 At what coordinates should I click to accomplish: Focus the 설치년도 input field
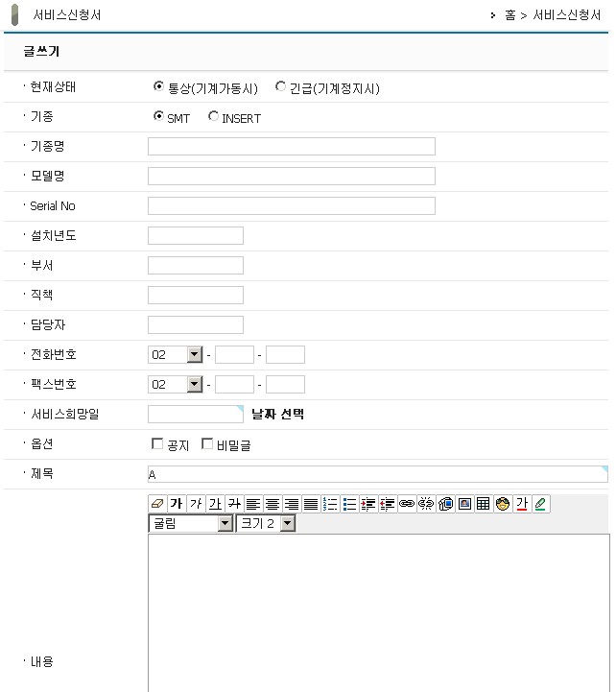(196, 236)
